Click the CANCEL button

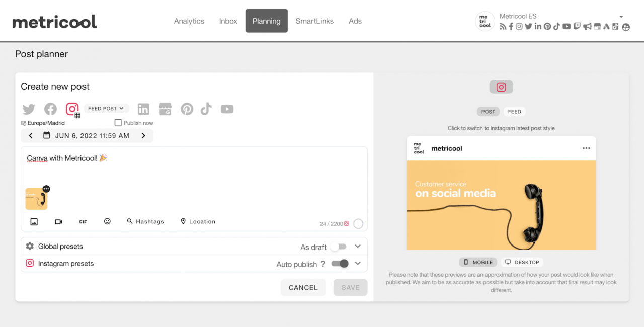303,287
